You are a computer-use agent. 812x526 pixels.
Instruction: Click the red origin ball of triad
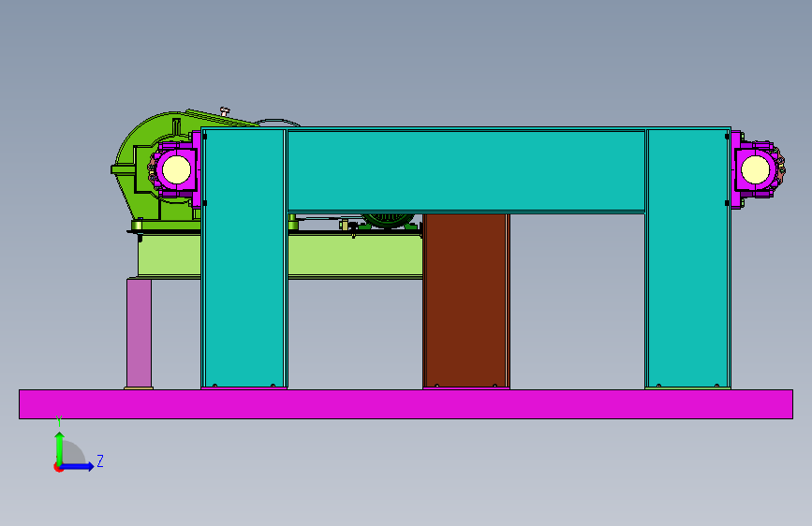point(58,467)
